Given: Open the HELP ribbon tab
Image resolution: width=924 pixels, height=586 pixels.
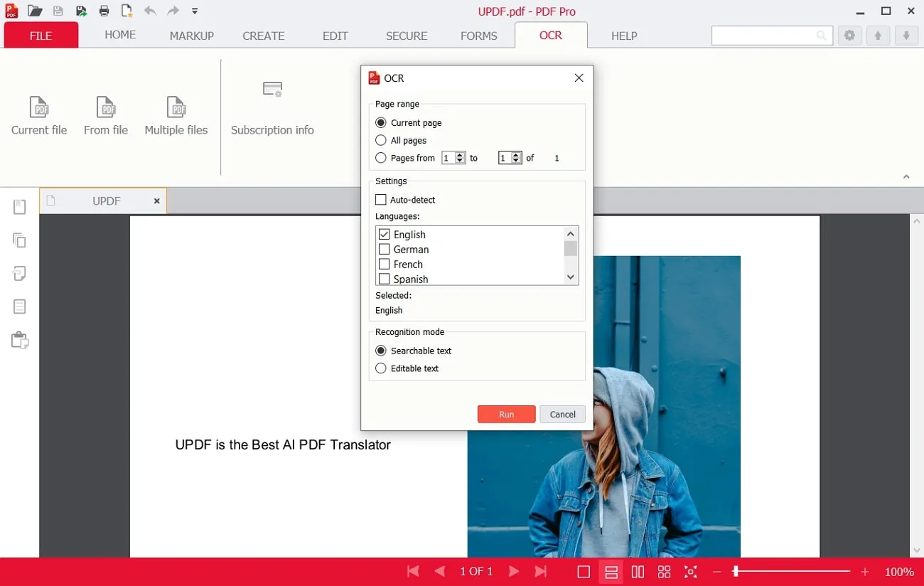Looking at the screenshot, I should [x=624, y=36].
